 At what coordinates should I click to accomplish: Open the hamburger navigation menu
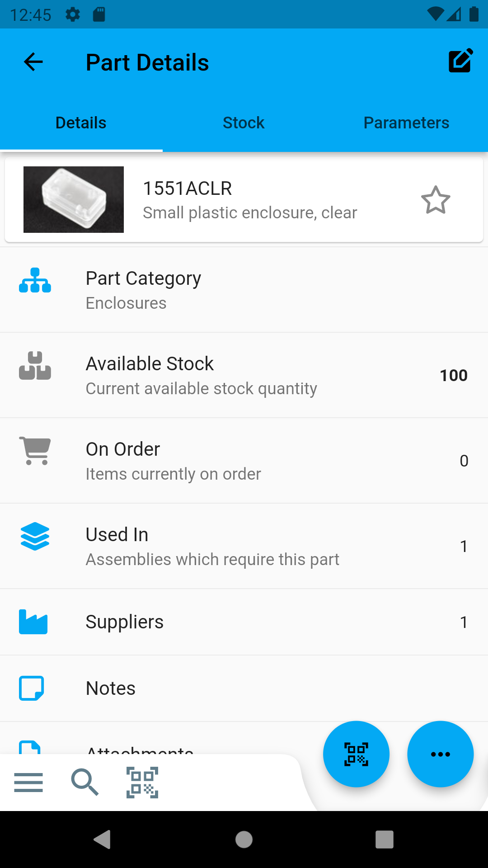point(28,782)
